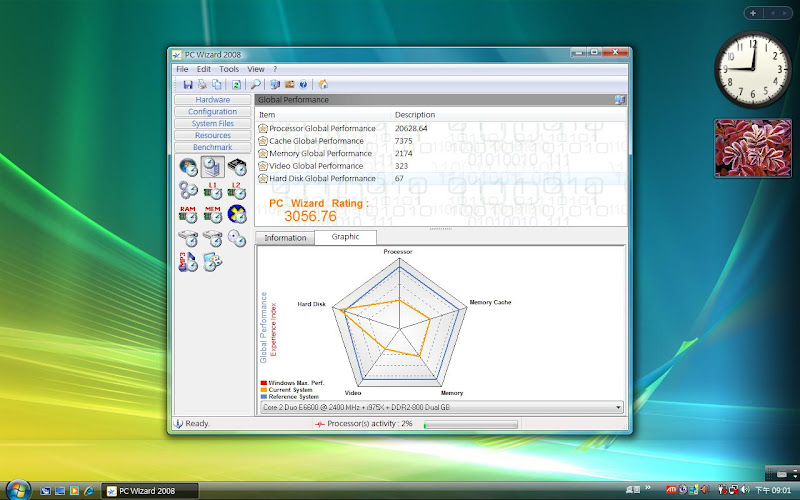Open the Hardware section
Screen dimensions: 800x500
click(213, 99)
